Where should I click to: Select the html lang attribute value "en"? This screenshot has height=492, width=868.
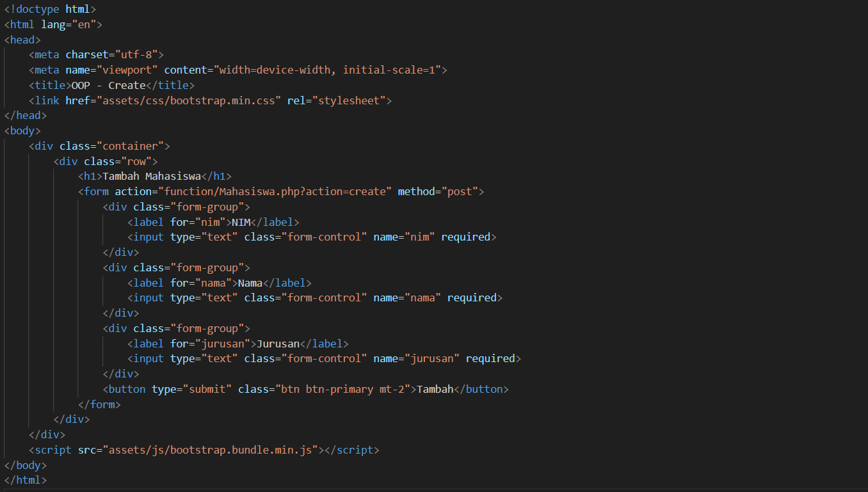coord(84,24)
